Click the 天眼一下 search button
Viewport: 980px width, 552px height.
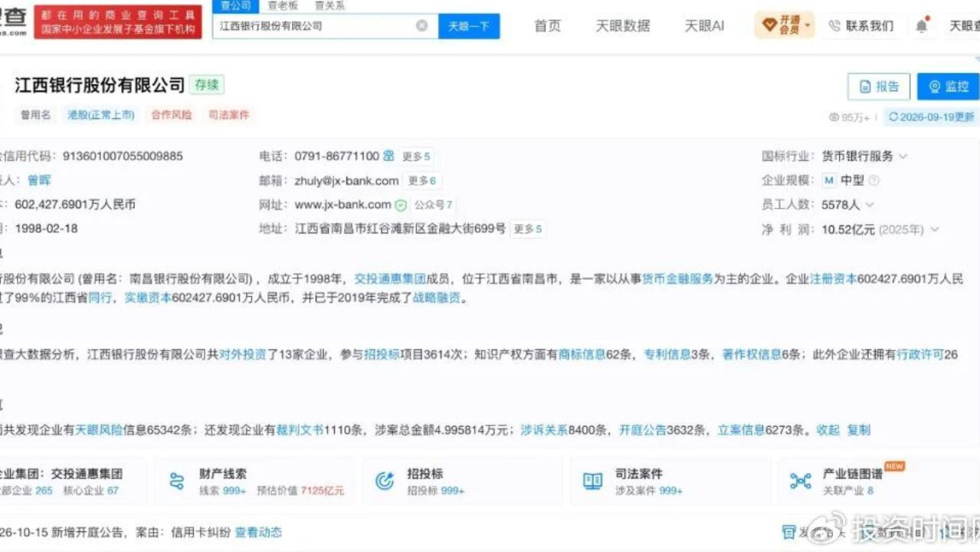(x=469, y=26)
